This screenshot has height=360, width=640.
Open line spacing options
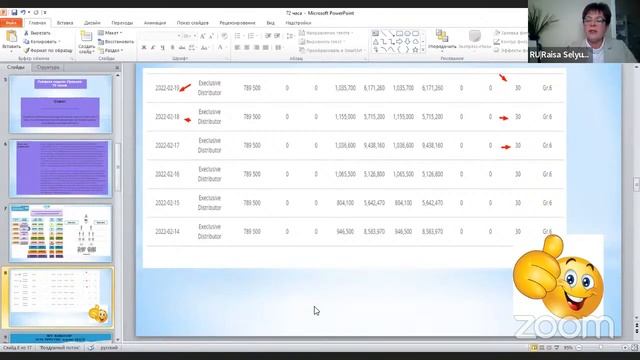[x=290, y=36]
